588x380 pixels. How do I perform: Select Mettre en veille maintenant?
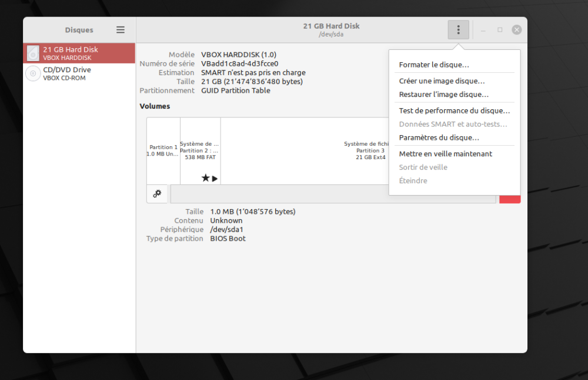[445, 154]
